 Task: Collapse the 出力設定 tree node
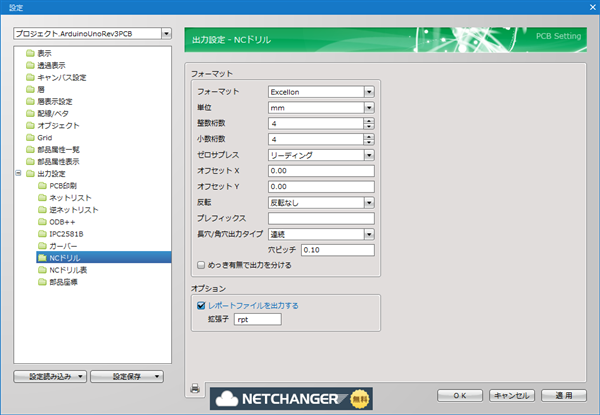(x=18, y=173)
